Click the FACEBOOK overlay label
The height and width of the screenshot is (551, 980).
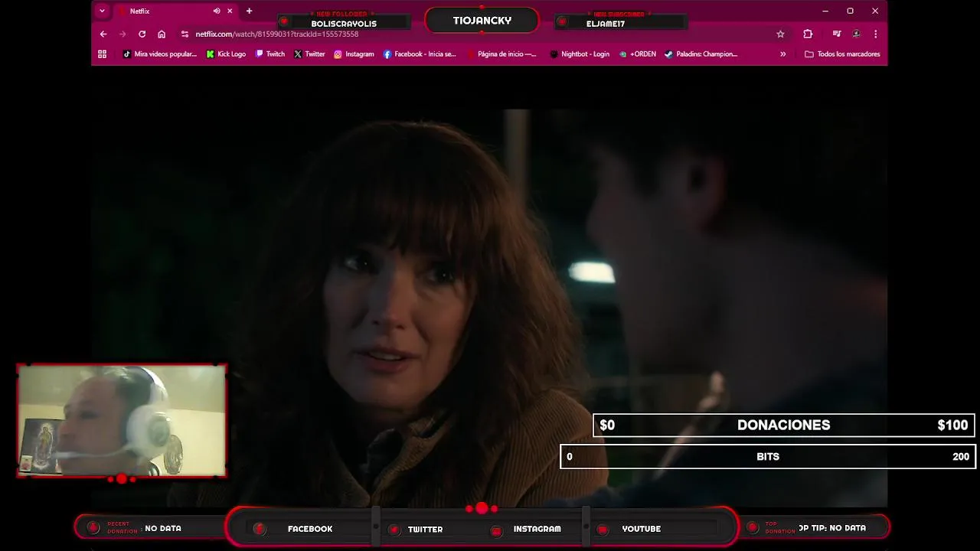point(309,529)
